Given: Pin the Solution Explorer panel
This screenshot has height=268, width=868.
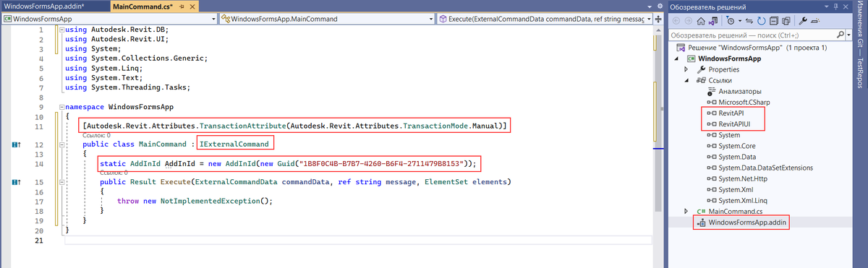Looking at the screenshot, I should (836, 7).
